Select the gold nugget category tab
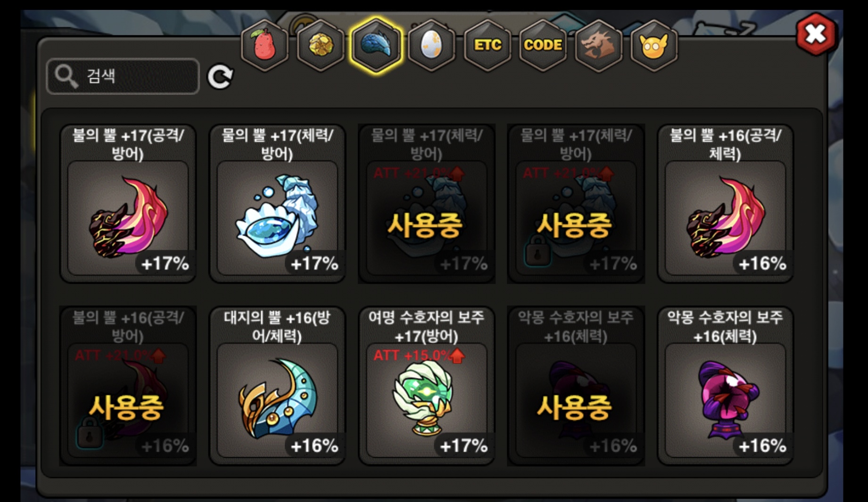Viewport: 868px width, 502px height. 321,45
